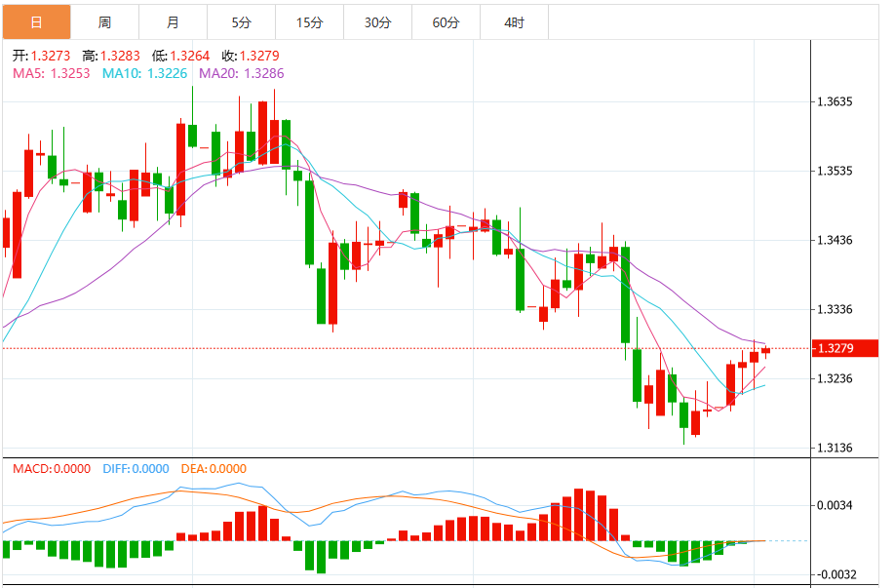Image resolution: width=894 pixels, height=588 pixels.
Task: Switch to the 月 monthly tab
Action: click(174, 22)
